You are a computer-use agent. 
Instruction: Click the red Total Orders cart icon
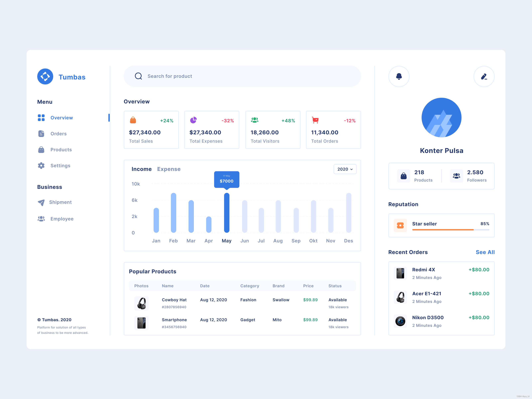315,120
